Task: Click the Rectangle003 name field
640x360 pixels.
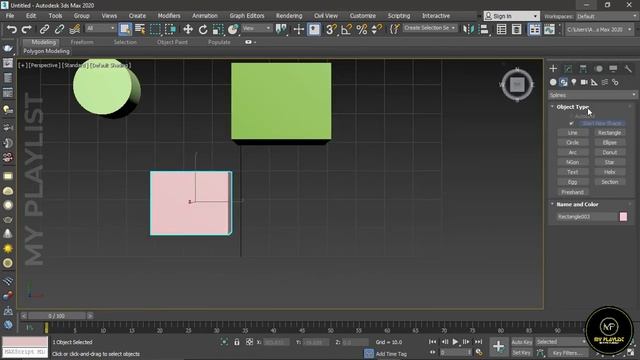Action: [x=587, y=217]
